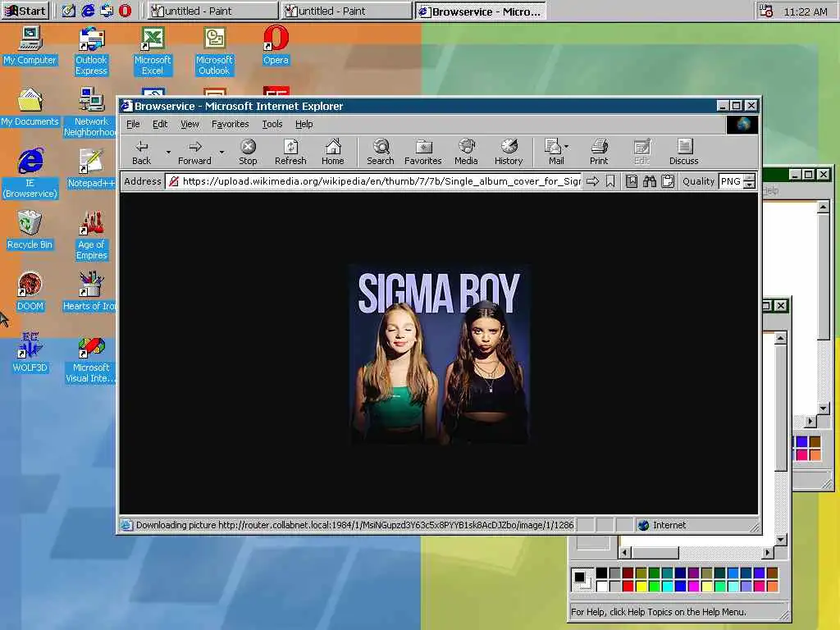Viewport: 840px width, 630px height.
Task: Click the Internet Explorer quick launch icon
Action: [x=87, y=11]
